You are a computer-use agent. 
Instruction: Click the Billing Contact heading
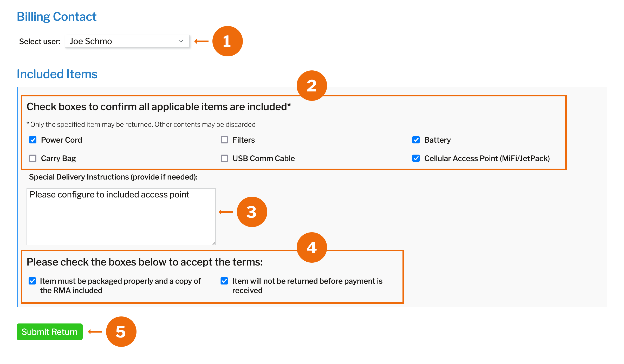pyautogui.click(x=57, y=17)
